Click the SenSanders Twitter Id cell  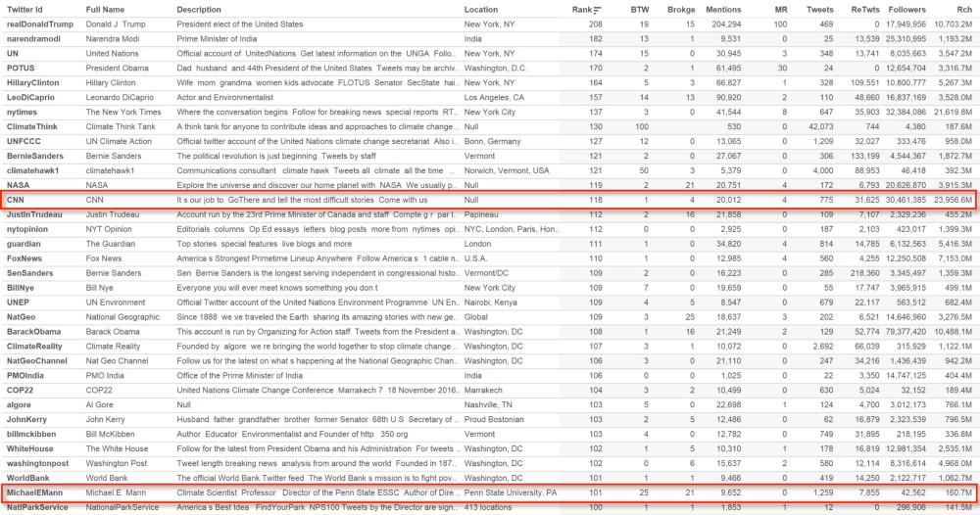click(x=30, y=273)
